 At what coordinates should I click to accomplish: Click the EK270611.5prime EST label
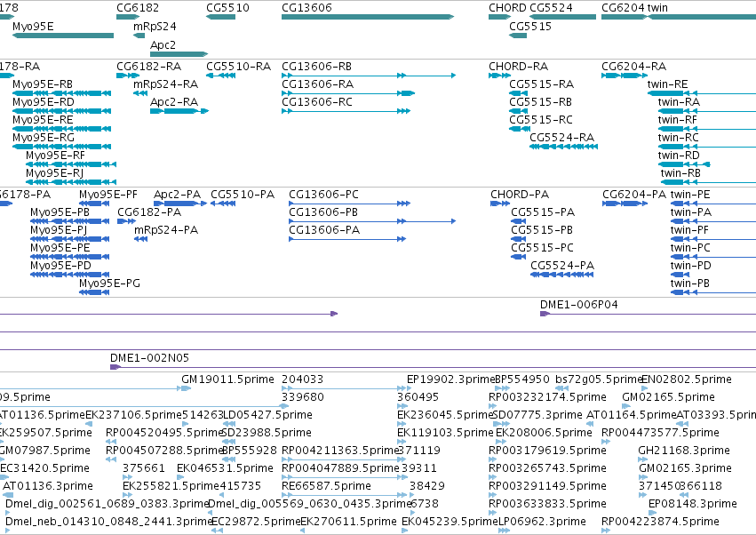click(348, 522)
